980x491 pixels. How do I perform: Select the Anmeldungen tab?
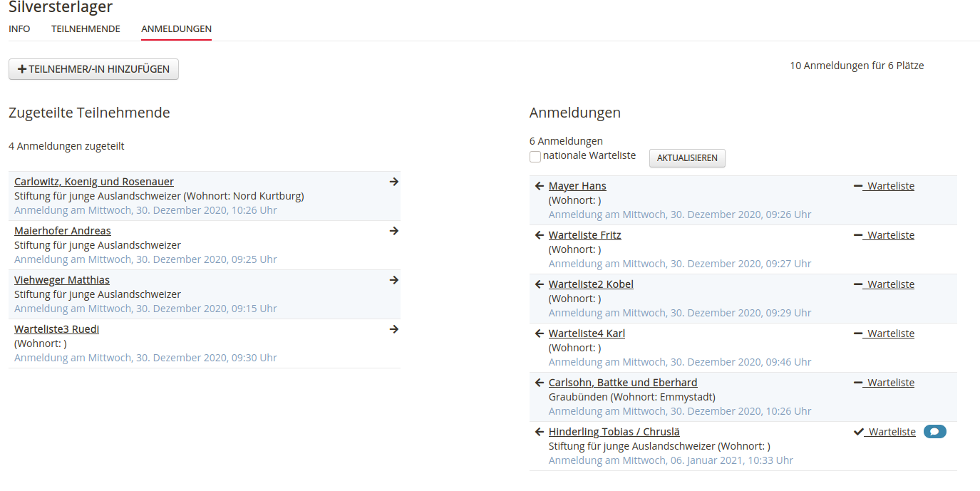(176, 29)
